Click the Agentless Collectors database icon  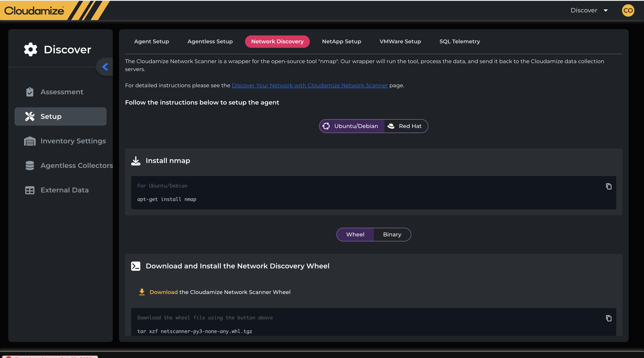pos(30,166)
